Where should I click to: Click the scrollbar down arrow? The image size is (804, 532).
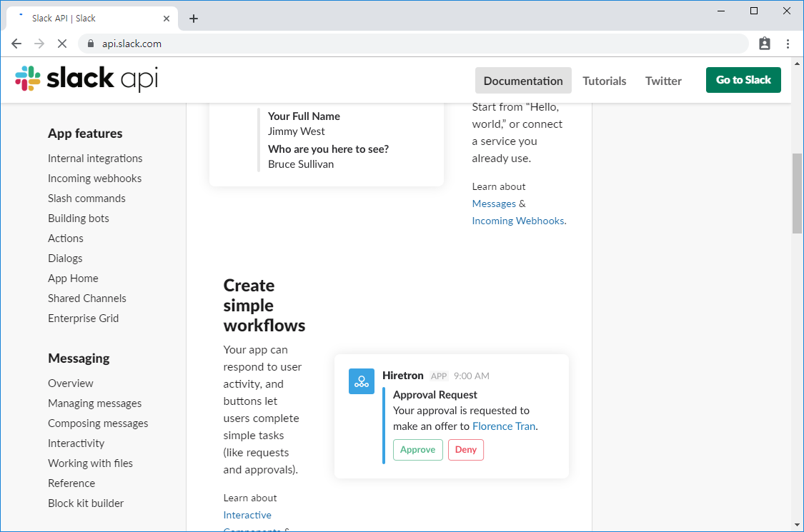pyautogui.click(x=797, y=525)
